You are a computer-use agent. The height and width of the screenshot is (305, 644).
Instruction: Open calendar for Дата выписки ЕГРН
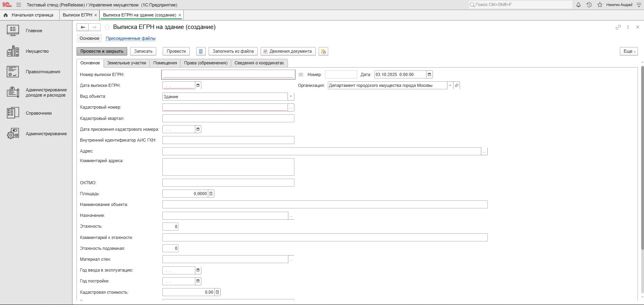[x=198, y=85]
